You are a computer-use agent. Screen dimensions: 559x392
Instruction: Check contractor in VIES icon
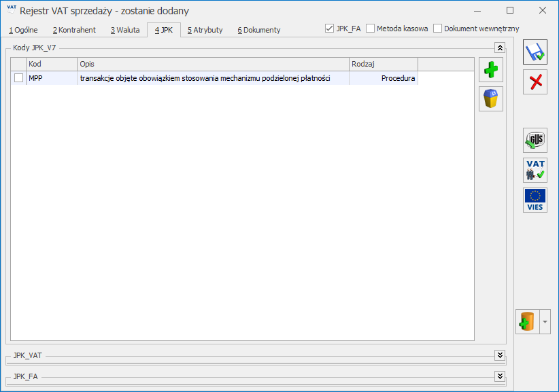coord(535,200)
